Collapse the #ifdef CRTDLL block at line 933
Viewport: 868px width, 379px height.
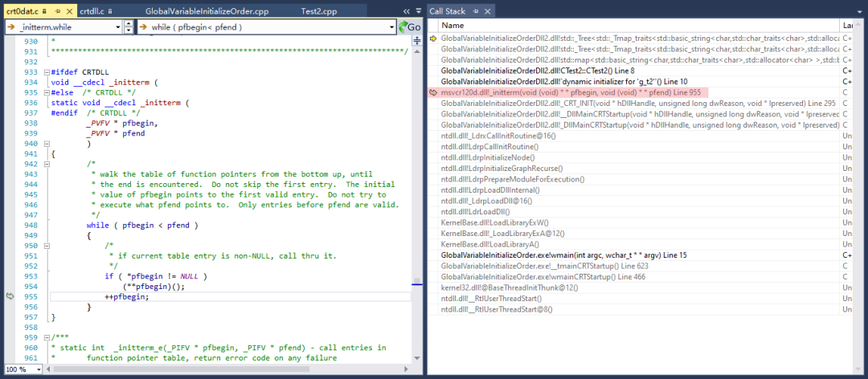tap(46, 72)
